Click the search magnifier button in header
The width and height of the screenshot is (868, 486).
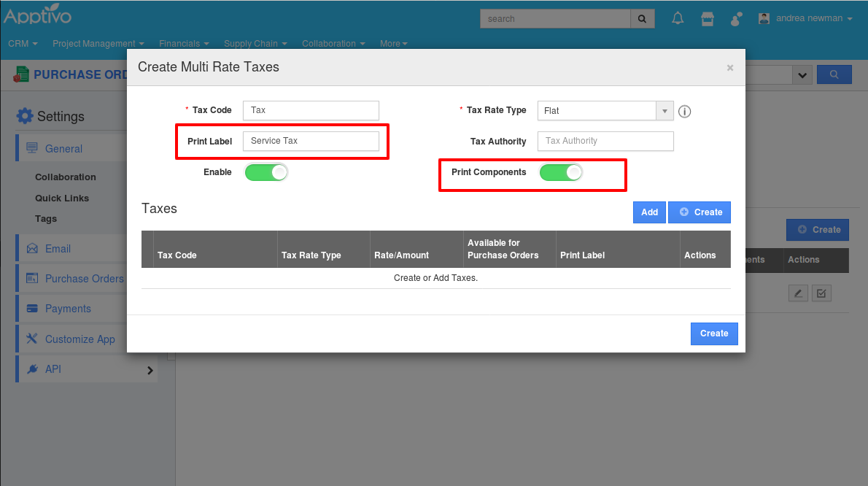pyautogui.click(x=642, y=19)
